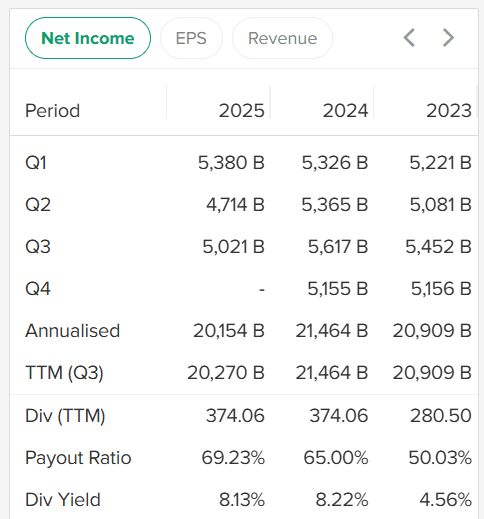Viewport: 484px width, 519px height.
Task: Click Q2 2023 value 5,081 B
Action: (x=441, y=204)
